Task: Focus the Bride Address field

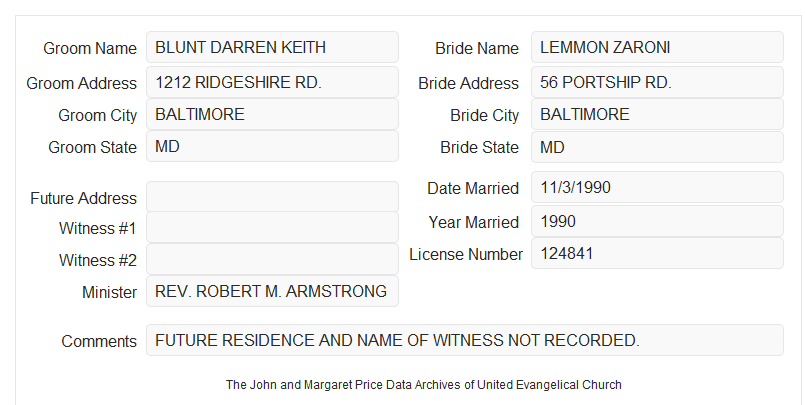Action: click(657, 82)
